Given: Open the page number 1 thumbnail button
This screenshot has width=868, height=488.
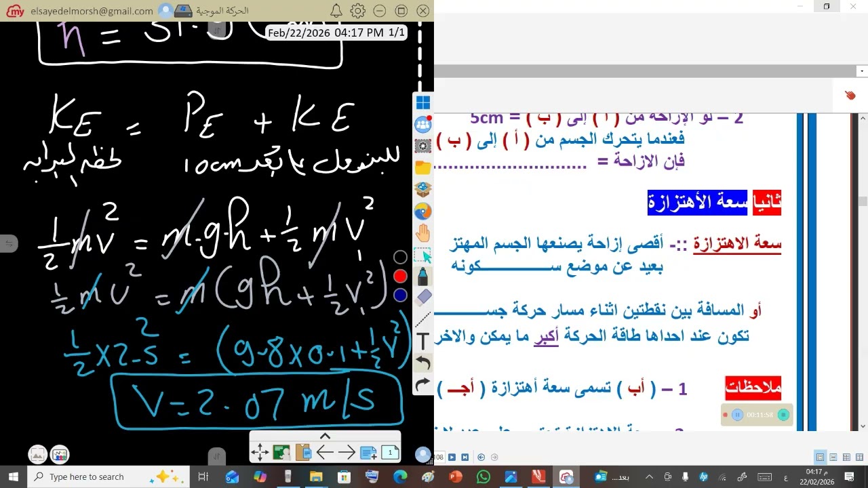Looking at the screenshot, I should (391, 452).
